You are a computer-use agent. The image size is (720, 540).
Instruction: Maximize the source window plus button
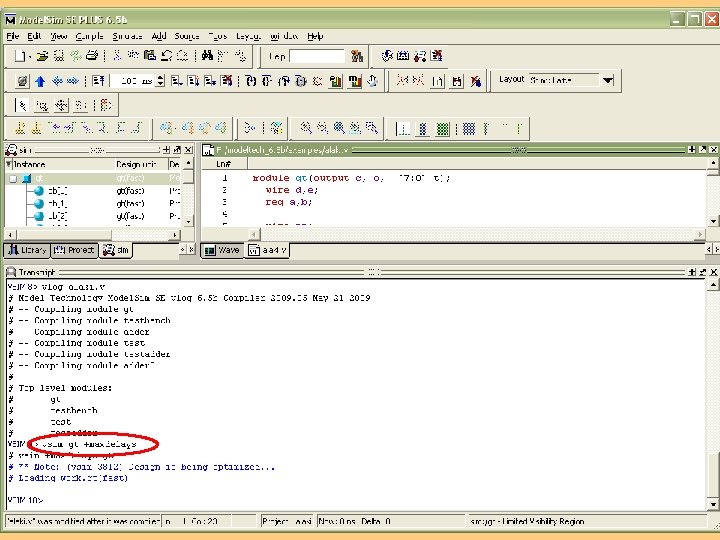click(692, 150)
